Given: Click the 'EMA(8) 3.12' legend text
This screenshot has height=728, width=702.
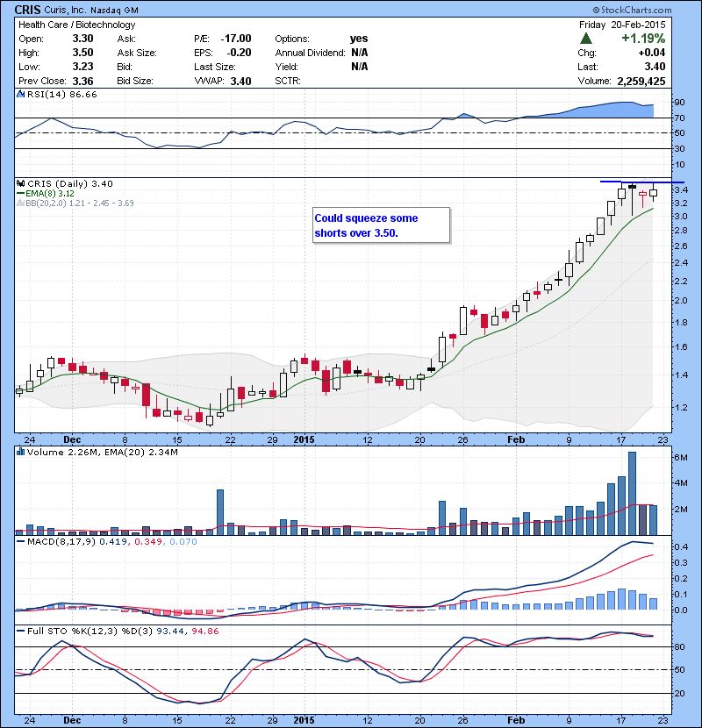Looking at the screenshot, I should pyautogui.click(x=50, y=194).
